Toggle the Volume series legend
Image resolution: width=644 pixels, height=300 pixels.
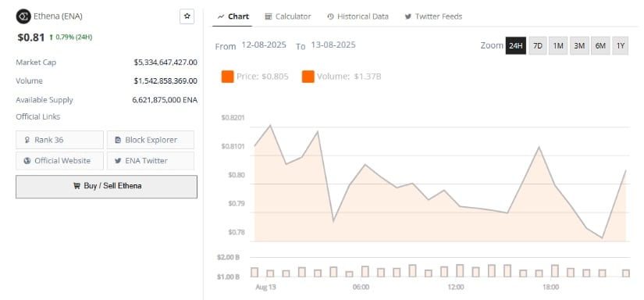(341, 77)
